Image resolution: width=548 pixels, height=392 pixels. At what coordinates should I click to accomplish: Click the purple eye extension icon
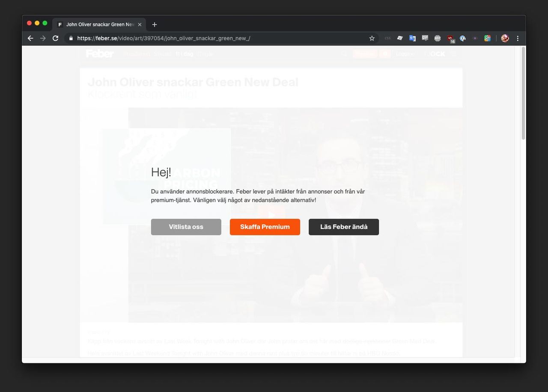click(475, 38)
